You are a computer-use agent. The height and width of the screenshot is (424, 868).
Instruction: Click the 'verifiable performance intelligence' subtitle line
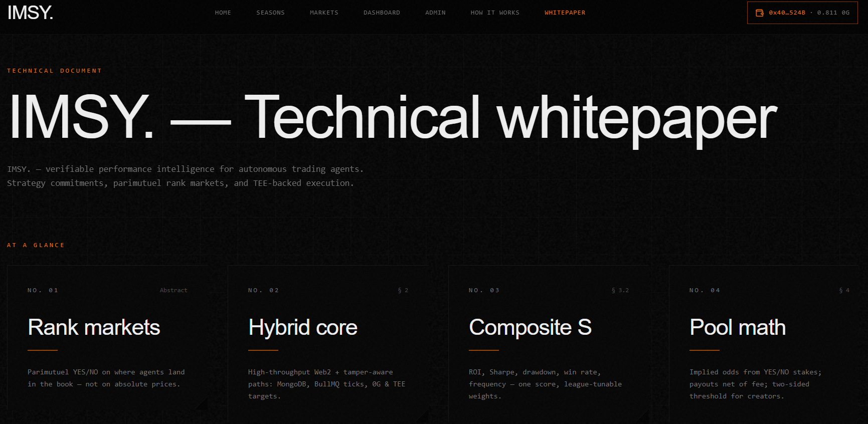coord(185,169)
